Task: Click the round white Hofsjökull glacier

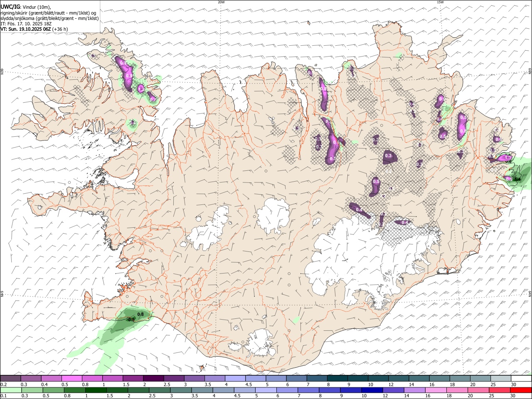Action: pos(273,216)
